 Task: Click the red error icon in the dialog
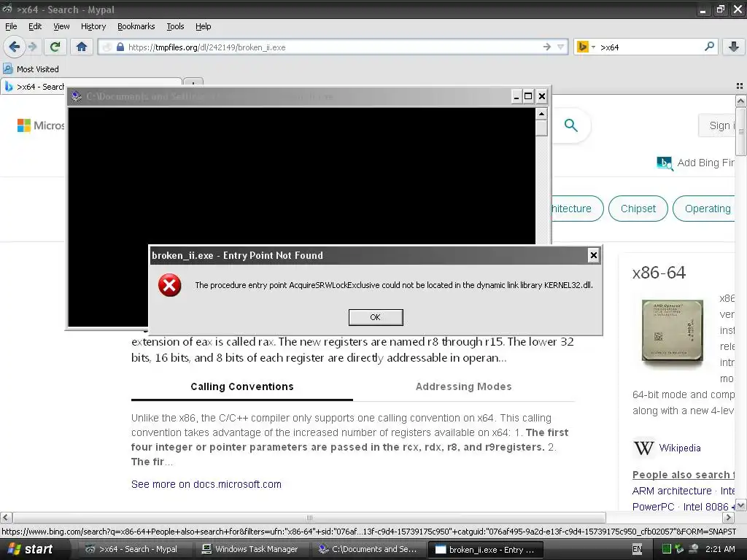pos(169,285)
